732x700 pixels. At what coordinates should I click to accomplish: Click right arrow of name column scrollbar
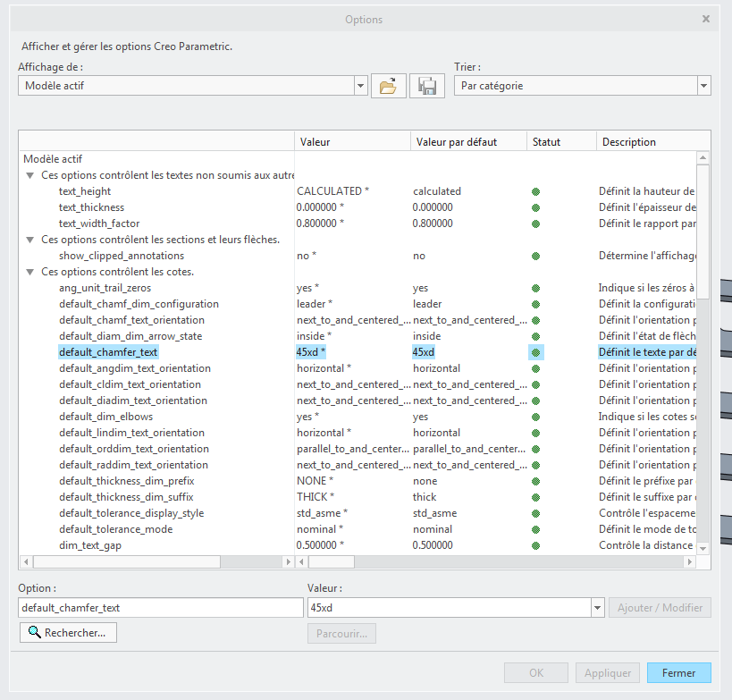(x=288, y=561)
